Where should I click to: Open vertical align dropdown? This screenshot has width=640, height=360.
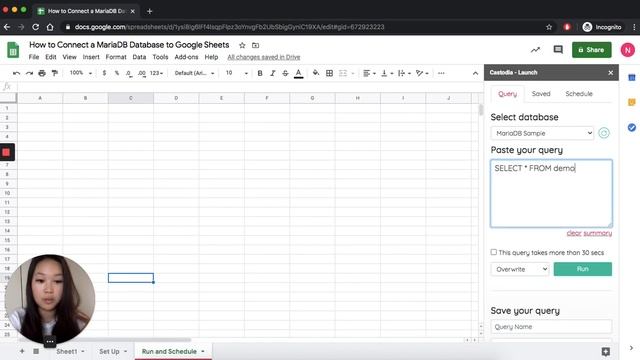coord(387,73)
